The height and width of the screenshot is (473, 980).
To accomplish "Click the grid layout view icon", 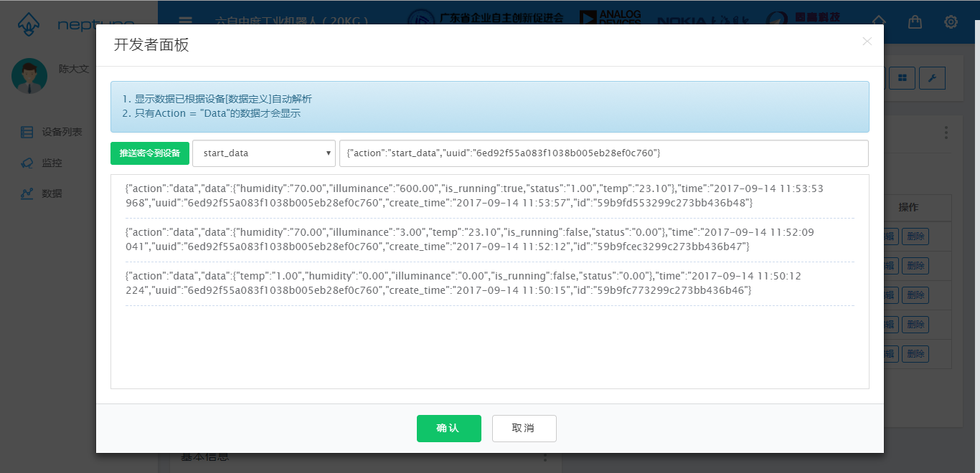I will [902, 78].
